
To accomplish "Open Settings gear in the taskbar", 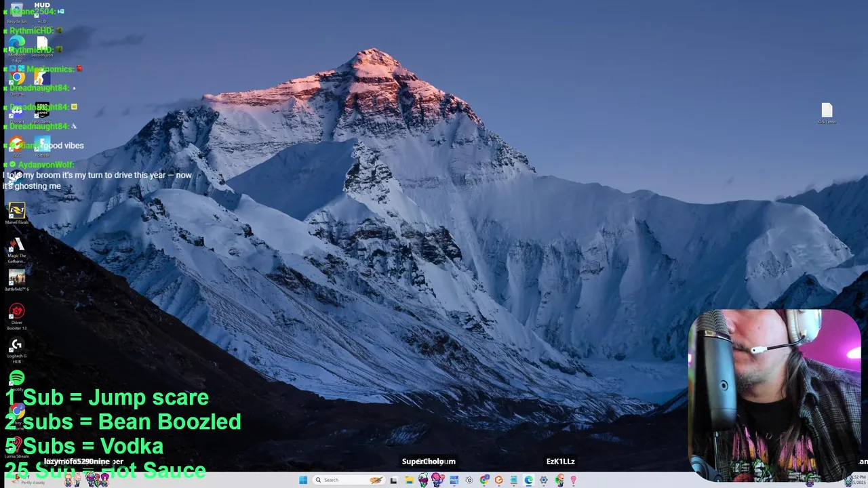I will click(544, 480).
